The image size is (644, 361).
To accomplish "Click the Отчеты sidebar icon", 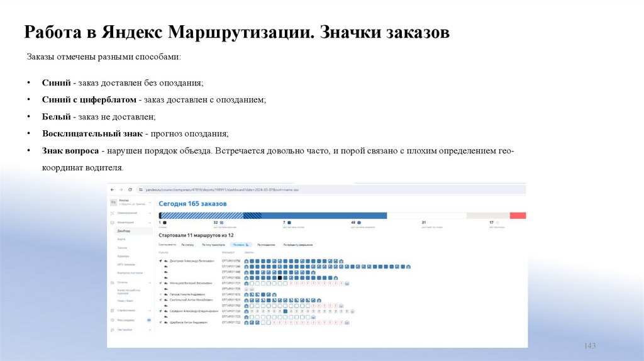I will 113,282.
